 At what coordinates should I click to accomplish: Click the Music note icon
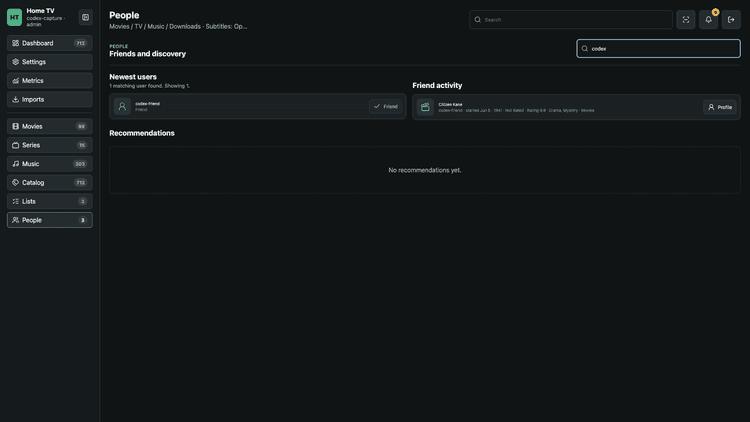pos(15,164)
